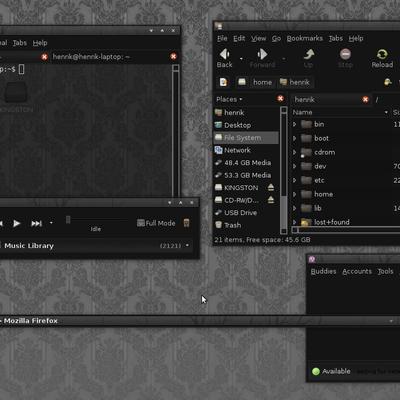Viewport: 400px width, 400px height.
Task: Select Desktop in Places sidebar
Action: (x=246, y=125)
